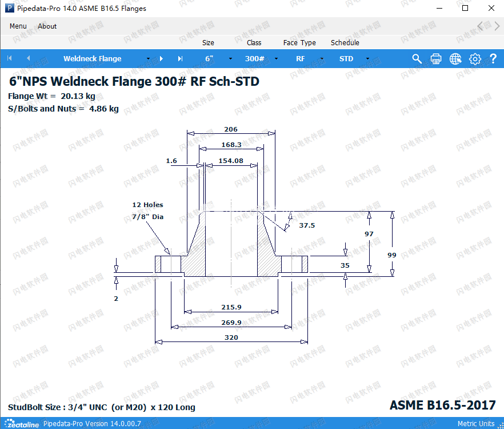
Task: Click the 37.5 angle value
Action: coord(307,225)
